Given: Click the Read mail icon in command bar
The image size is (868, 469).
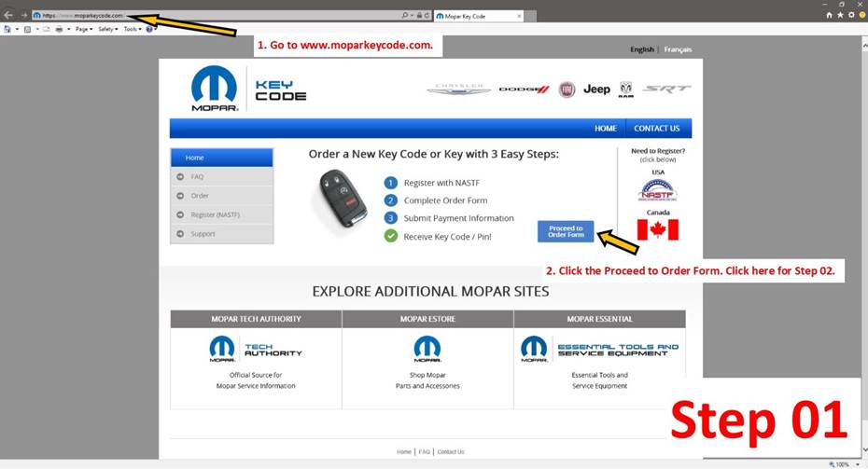Looking at the screenshot, I should pyautogui.click(x=47, y=29).
